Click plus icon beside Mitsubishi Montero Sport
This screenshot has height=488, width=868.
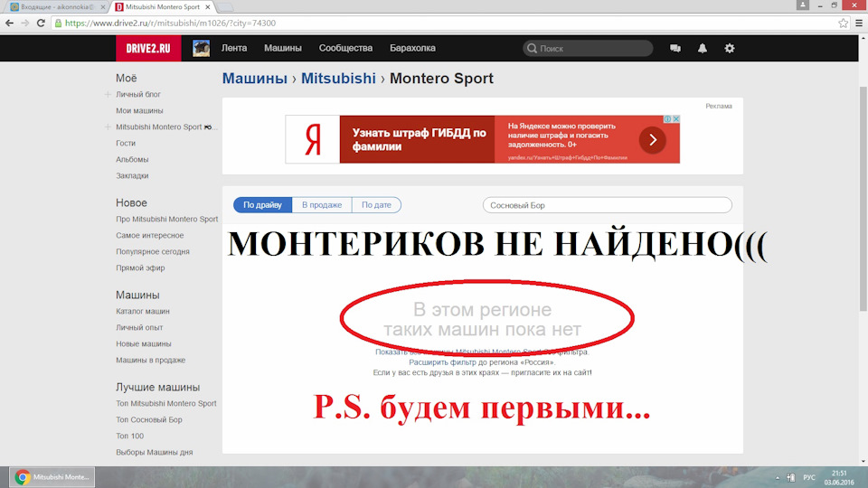108,127
